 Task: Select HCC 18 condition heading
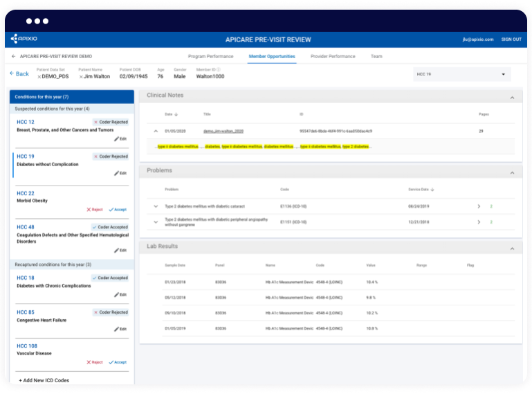[x=26, y=278]
